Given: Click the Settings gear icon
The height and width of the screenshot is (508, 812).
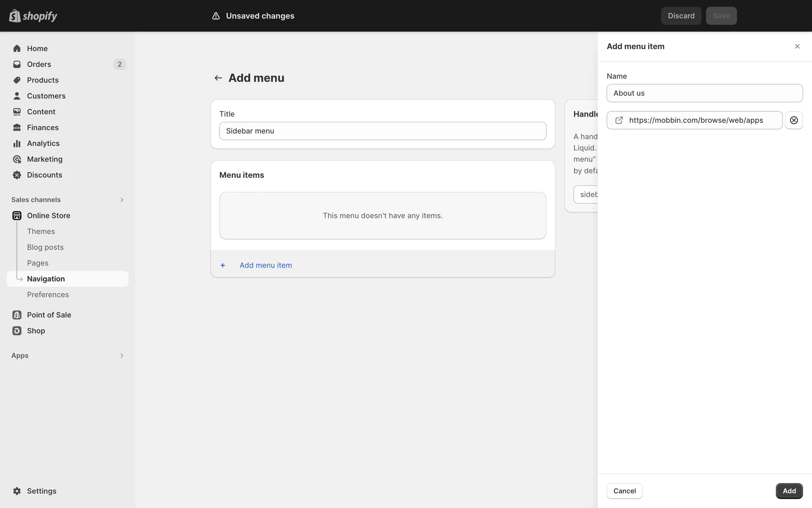Looking at the screenshot, I should click(17, 491).
